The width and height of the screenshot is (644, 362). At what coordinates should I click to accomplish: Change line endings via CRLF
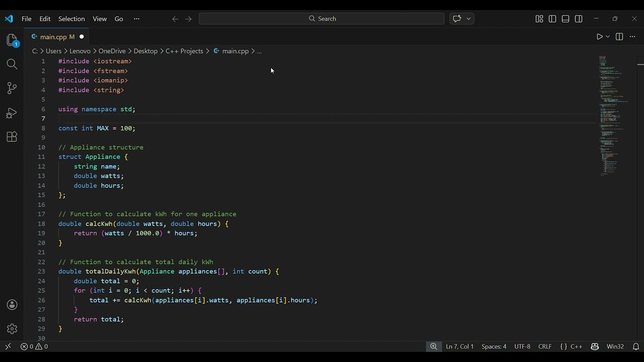(x=545, y=346)
